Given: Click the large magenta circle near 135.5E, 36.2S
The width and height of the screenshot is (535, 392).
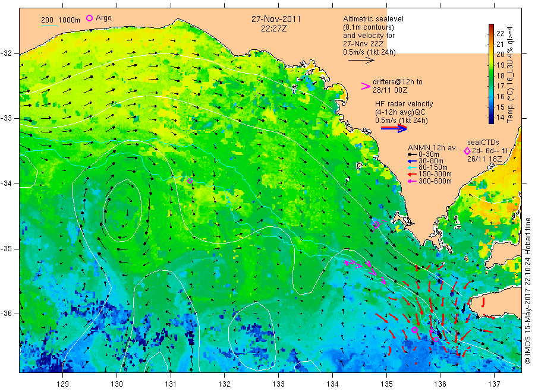Looking at the screenshot, I should tap(414, 330).
